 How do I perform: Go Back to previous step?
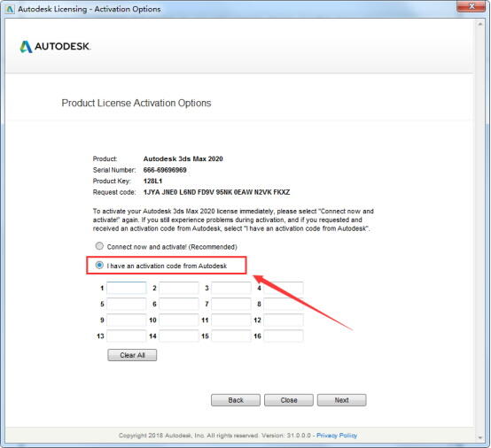pos(236,400)
